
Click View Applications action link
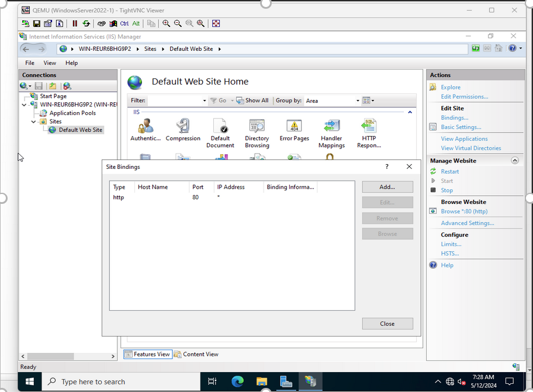464,138
